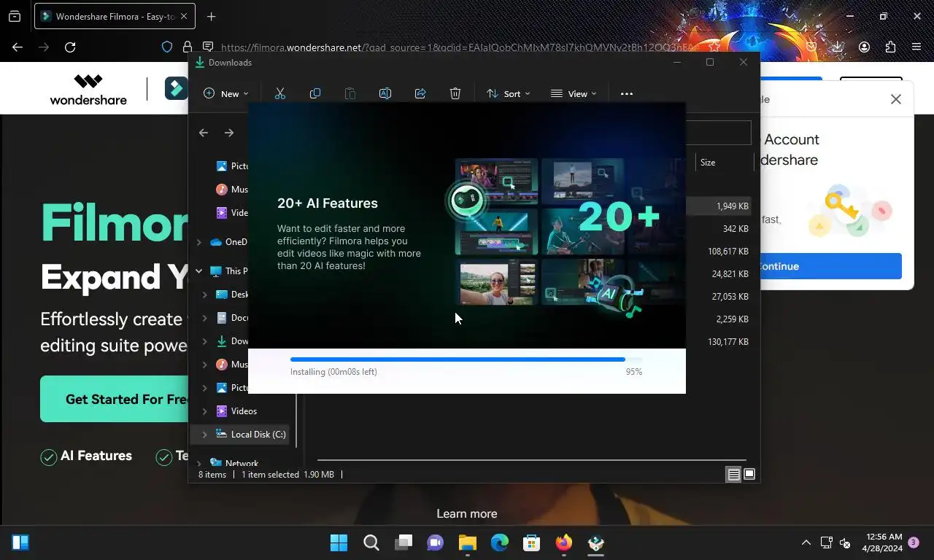This screenshot has width=934, height=560.
Task: Open the New dropdown in Downloads window
Action: tap(225, 93)
